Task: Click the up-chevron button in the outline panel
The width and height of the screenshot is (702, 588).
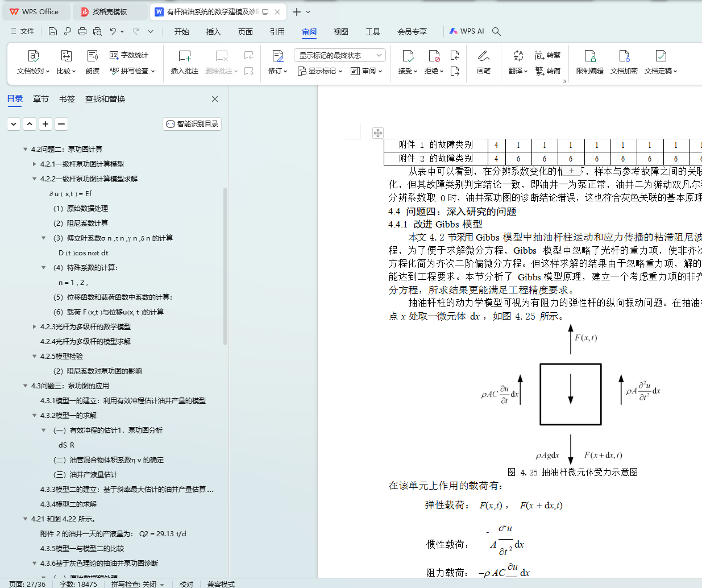Action: (x=30, y=124)
